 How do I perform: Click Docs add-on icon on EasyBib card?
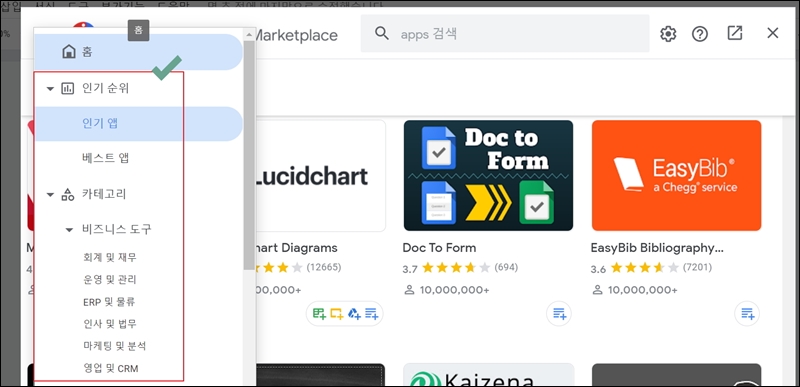pos(747,314)
